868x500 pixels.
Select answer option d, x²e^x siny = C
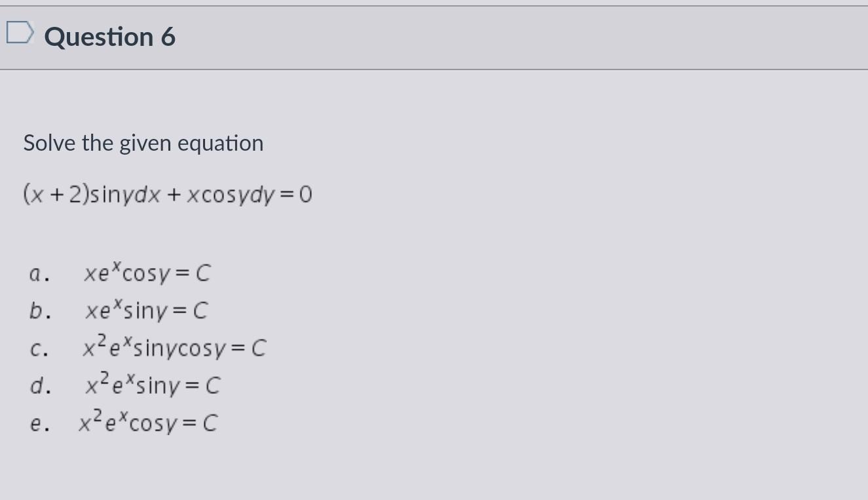pos(152,385)
